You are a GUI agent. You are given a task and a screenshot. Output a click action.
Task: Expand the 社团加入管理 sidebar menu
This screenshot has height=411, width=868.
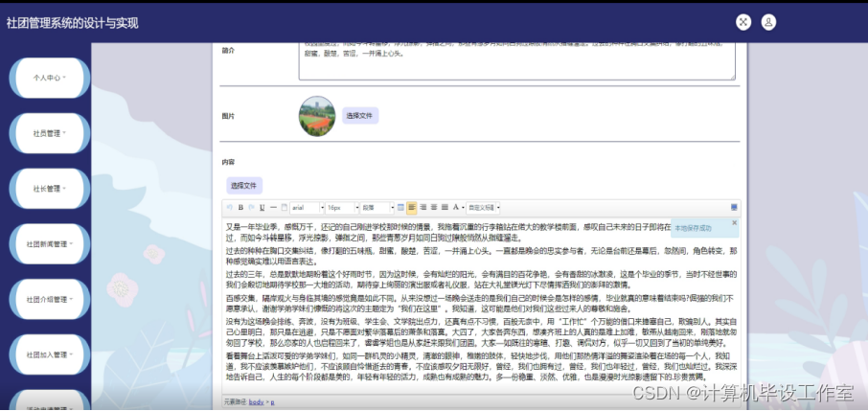(50, 354)
